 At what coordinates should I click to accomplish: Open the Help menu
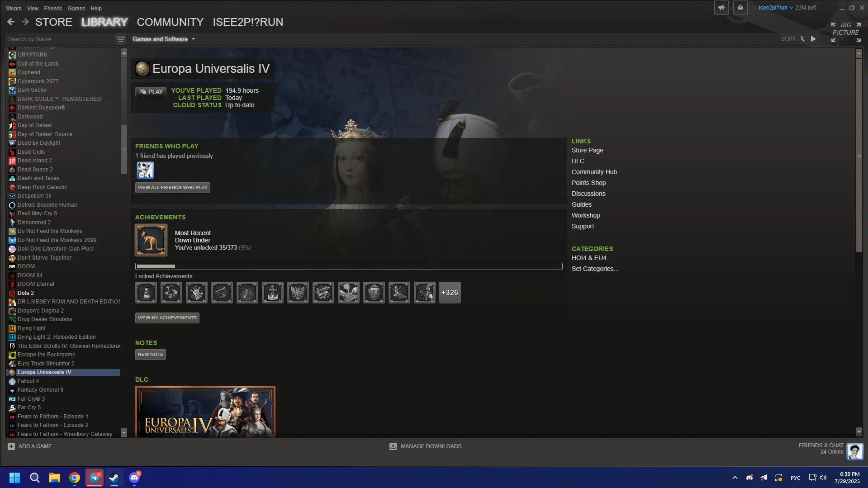click(x=96, y=8)
